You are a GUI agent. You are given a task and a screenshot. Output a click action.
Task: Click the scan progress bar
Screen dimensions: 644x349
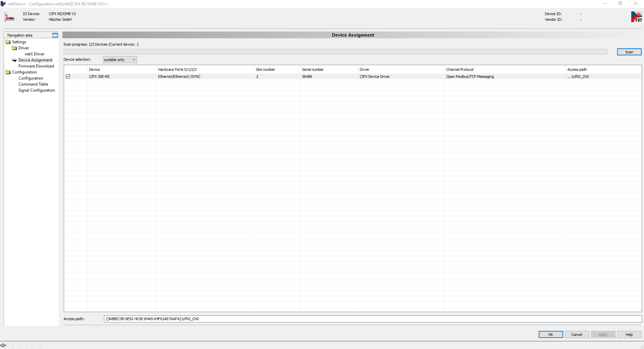335,52
